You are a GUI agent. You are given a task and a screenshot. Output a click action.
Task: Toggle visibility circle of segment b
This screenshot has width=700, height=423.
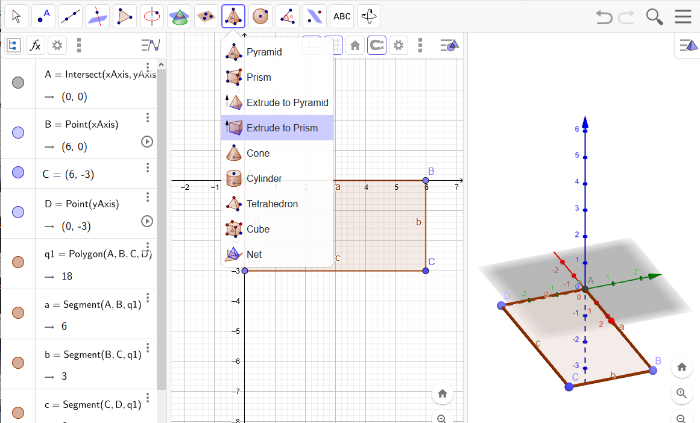pyautogui.click(x=18, y=363)
